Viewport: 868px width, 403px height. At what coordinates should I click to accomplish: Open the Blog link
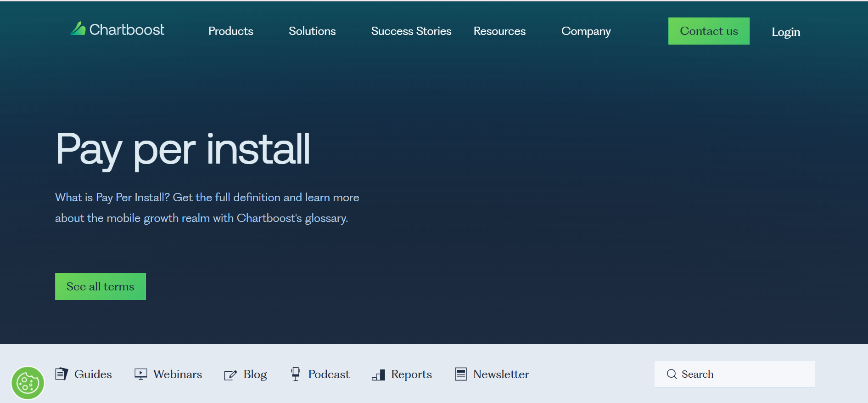click(x=255, y=375)
